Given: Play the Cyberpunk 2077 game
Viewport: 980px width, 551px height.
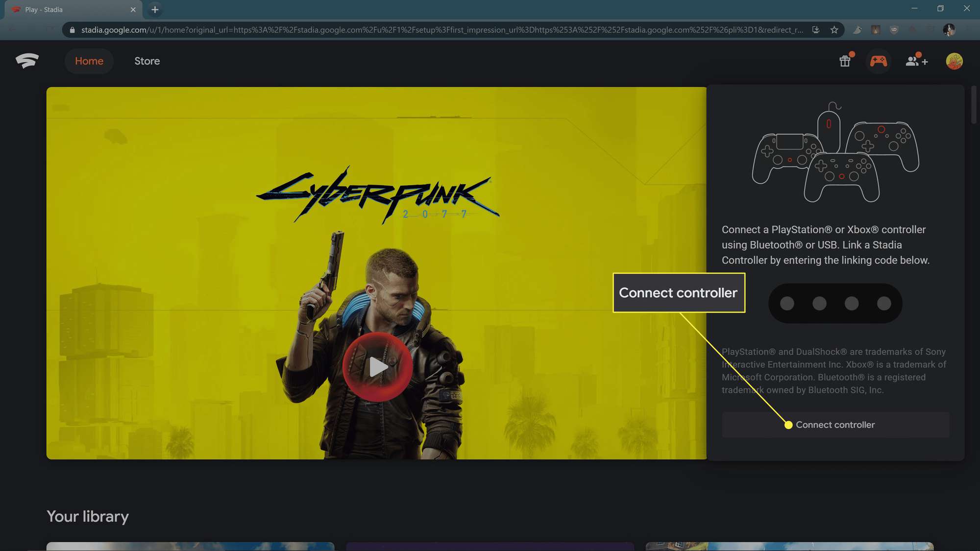Looking at the screenshot, I should 377,367.
